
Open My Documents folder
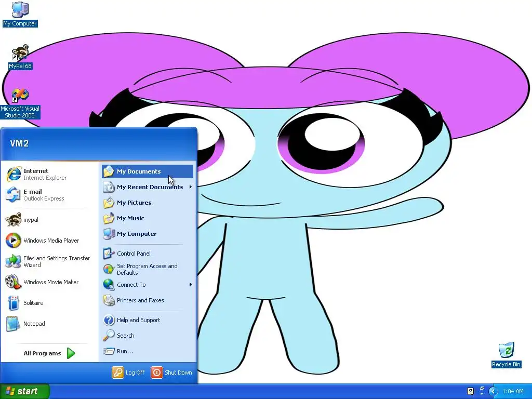147,171
